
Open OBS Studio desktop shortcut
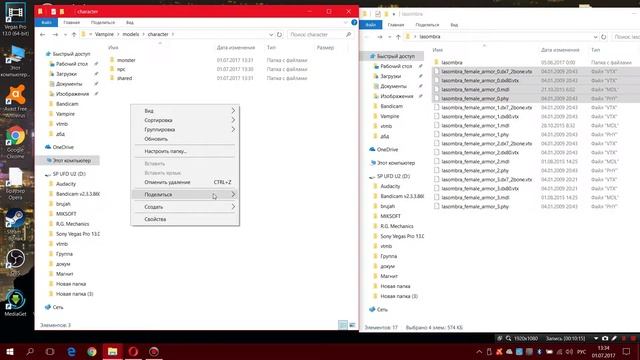15,262
